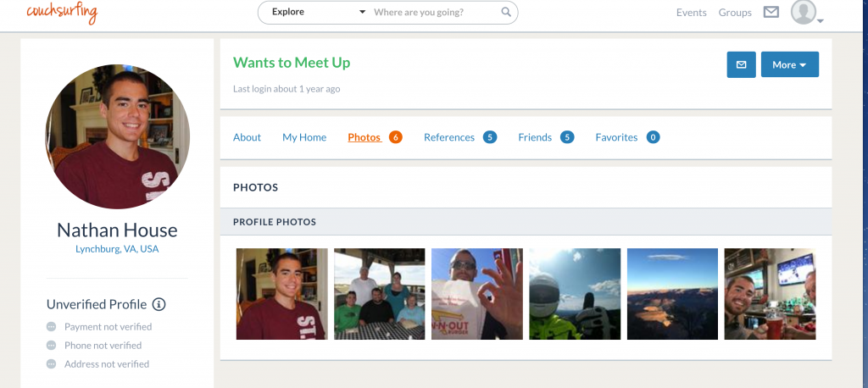
Task: Click the Unverified Profile info icon
Action: click(159, 304)
